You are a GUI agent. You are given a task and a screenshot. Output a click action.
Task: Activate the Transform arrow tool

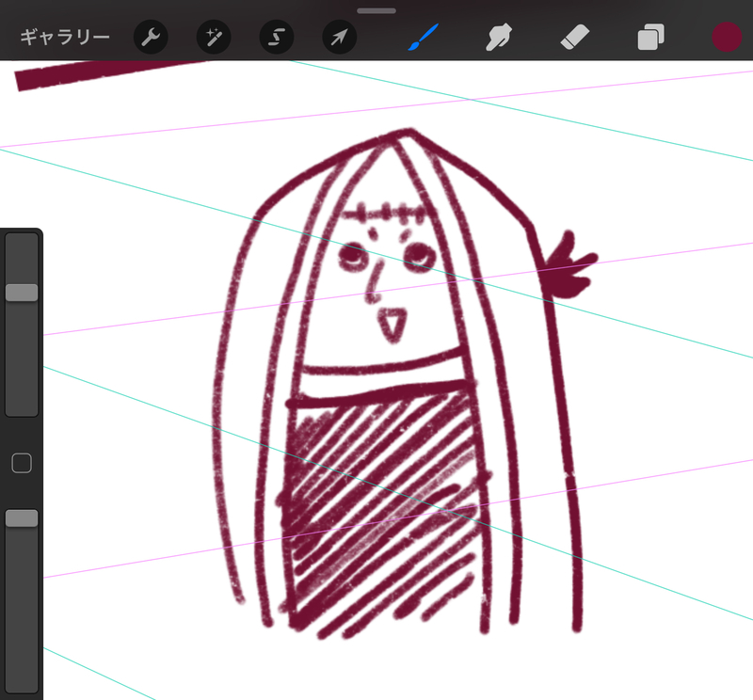[x=338, y=38]
